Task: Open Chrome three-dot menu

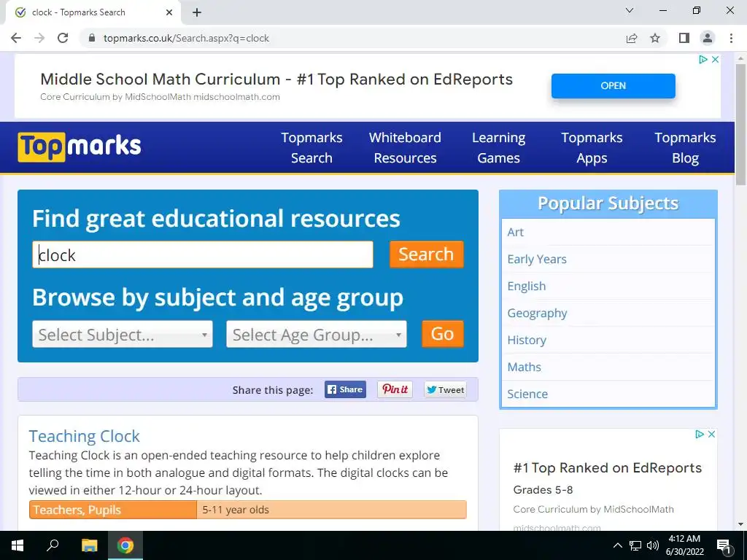Action: (731, 38)
